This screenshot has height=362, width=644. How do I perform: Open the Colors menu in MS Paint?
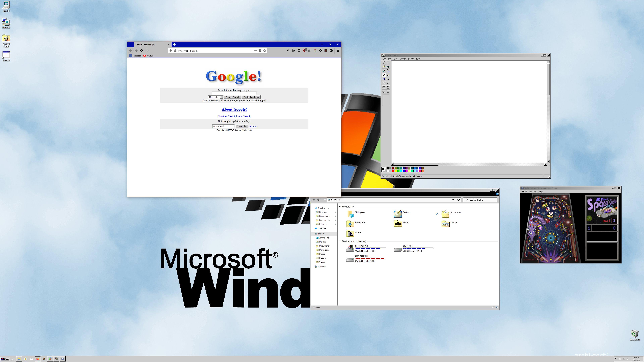click(410, 59)
